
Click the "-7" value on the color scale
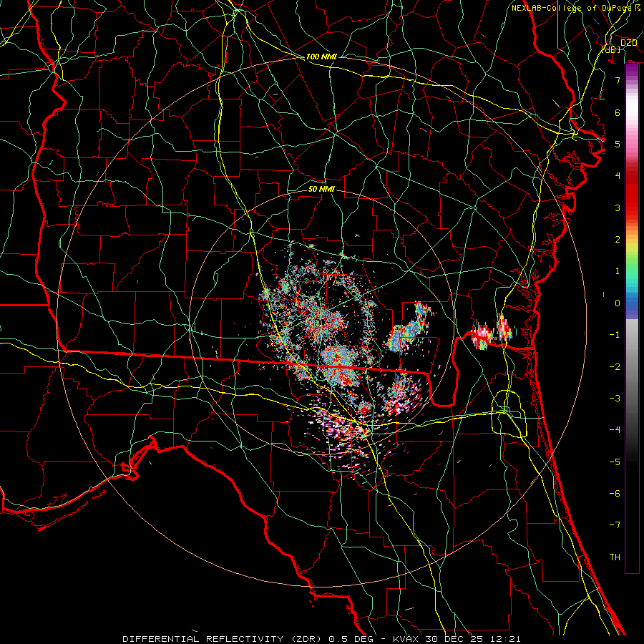pos(615,525)
